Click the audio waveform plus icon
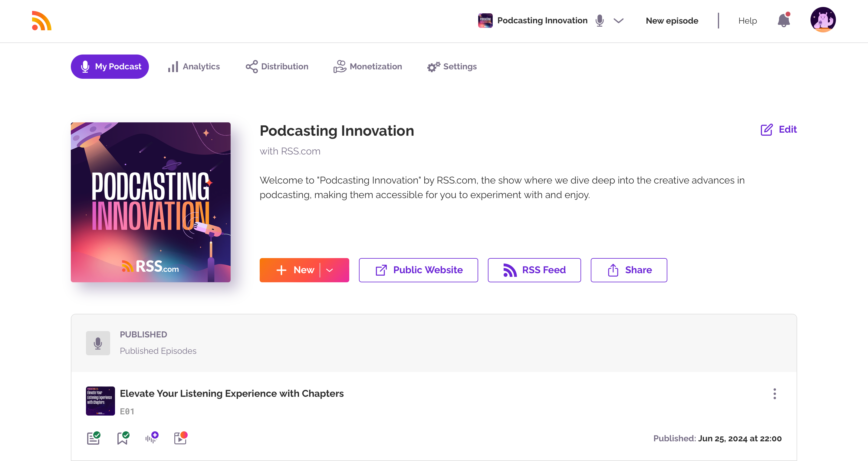Image resolution: width=868 pixels, height=461 pixels. click(152, 438)
